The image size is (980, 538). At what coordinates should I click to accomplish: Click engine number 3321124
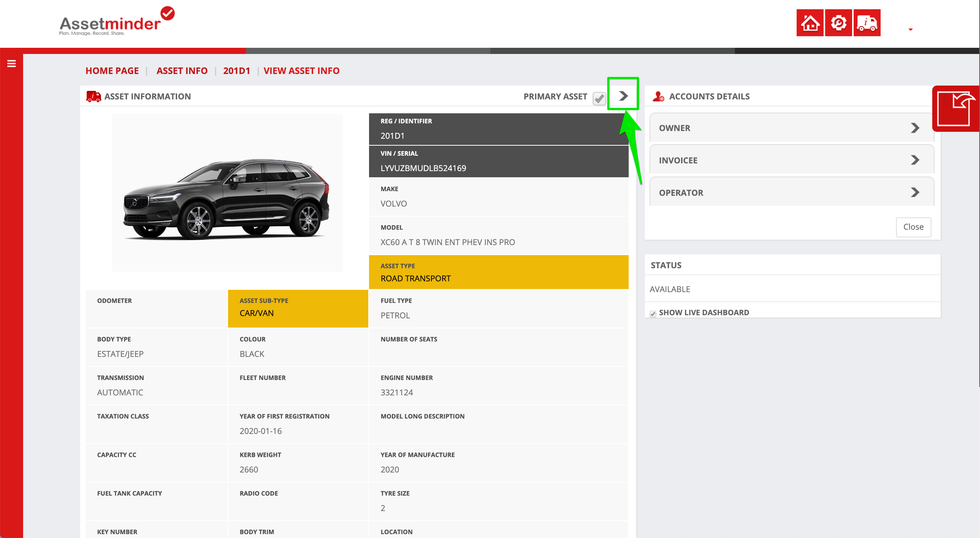[397, 392]
